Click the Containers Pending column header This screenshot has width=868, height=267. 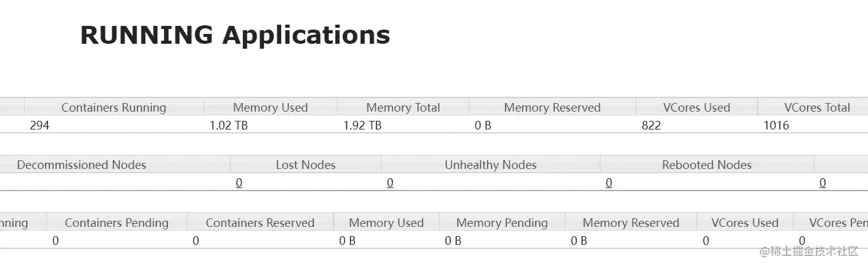click(x=117, y=223)
